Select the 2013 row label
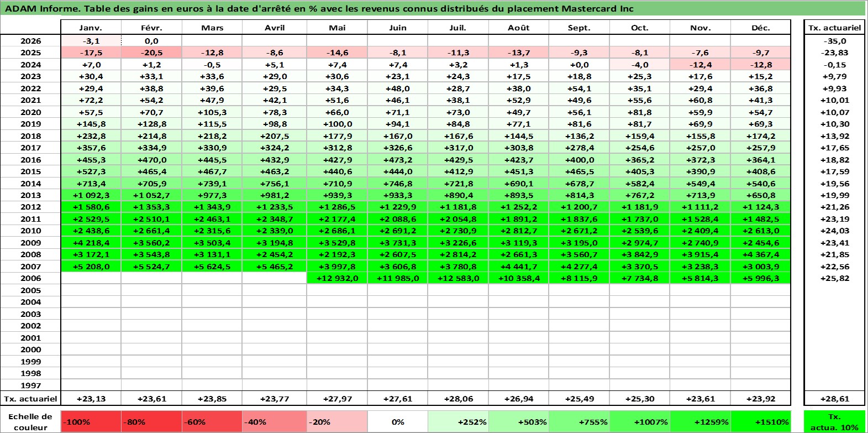Viewport: 868px width, 433px height. click(x=30, y=195)
